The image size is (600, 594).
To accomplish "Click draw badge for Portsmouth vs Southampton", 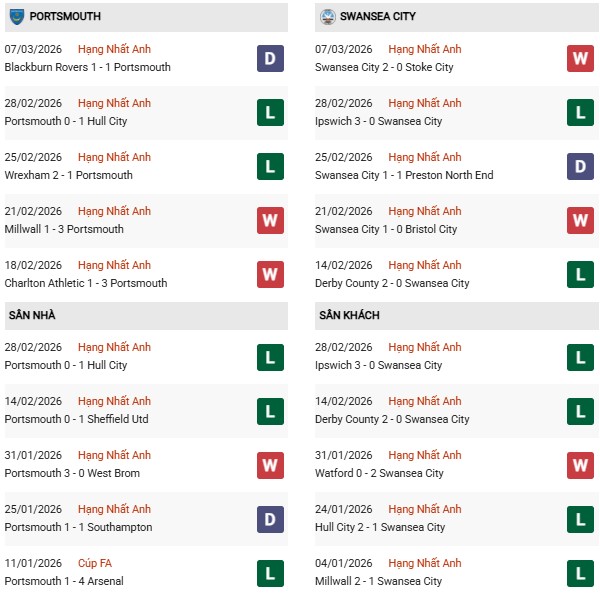I will click(x=270, y=519).
